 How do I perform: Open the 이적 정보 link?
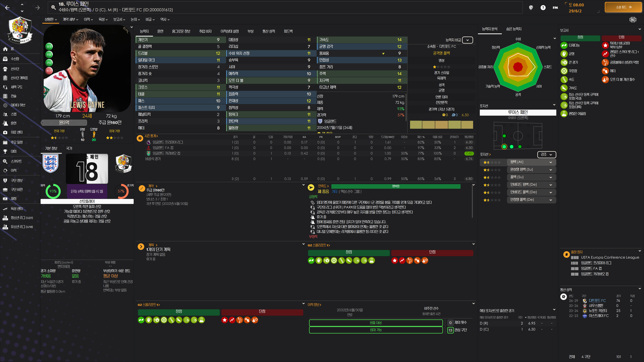click(x=314, y=305)
